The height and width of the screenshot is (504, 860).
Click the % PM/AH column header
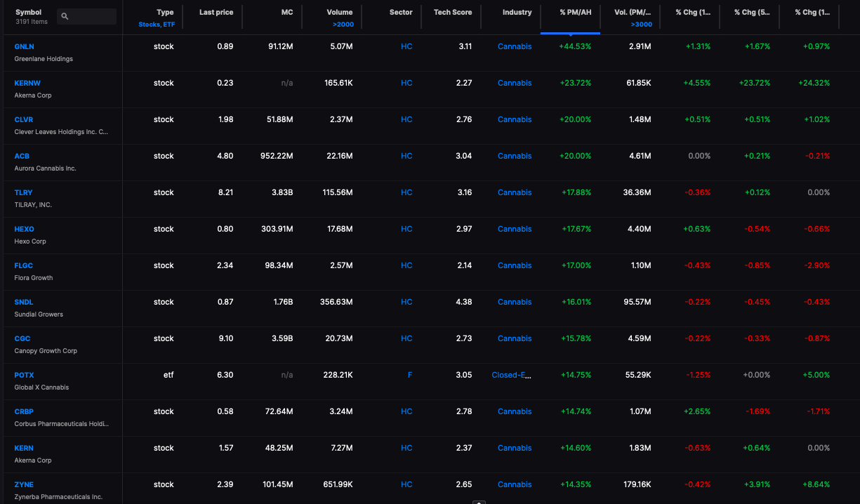click(x=576, y=12)
